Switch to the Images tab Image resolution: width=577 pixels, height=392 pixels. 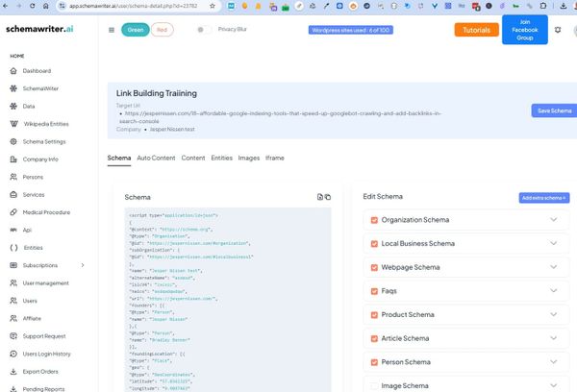tap(249, 158)
